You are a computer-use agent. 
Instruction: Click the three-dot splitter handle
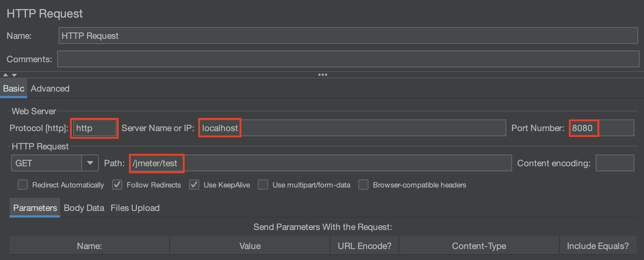[x=323, y=75]
